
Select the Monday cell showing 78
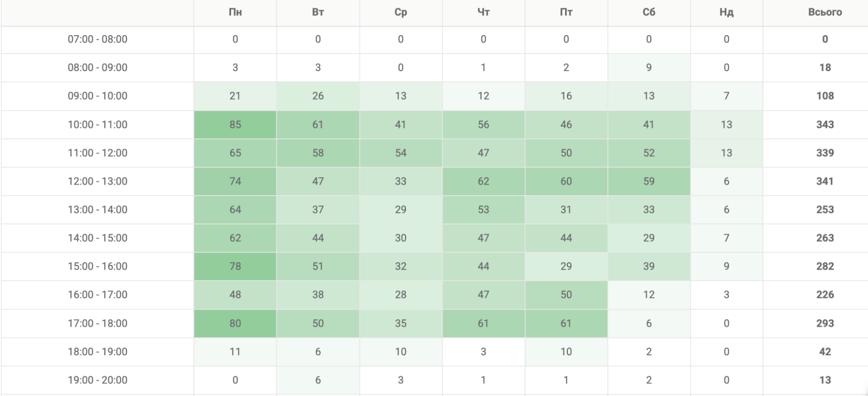(x=235, y=266)
